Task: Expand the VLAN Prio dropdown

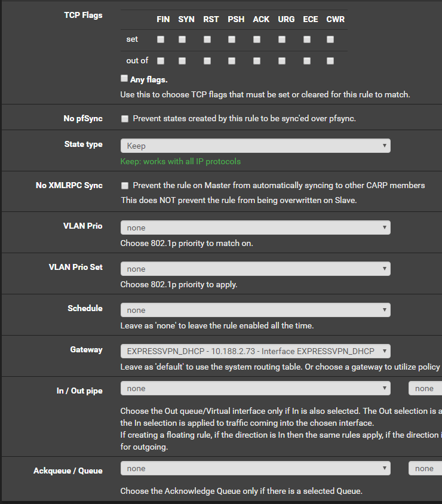Action: click(256, 228)
